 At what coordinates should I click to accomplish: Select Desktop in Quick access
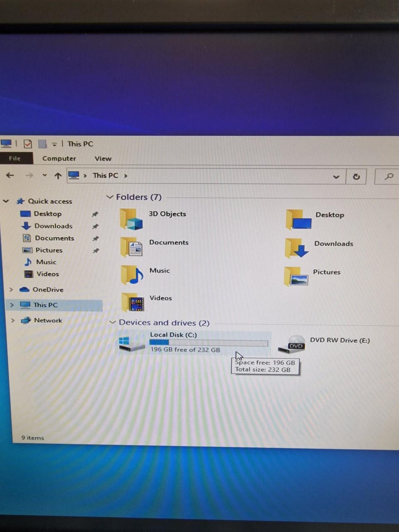(x=48, y=214)
